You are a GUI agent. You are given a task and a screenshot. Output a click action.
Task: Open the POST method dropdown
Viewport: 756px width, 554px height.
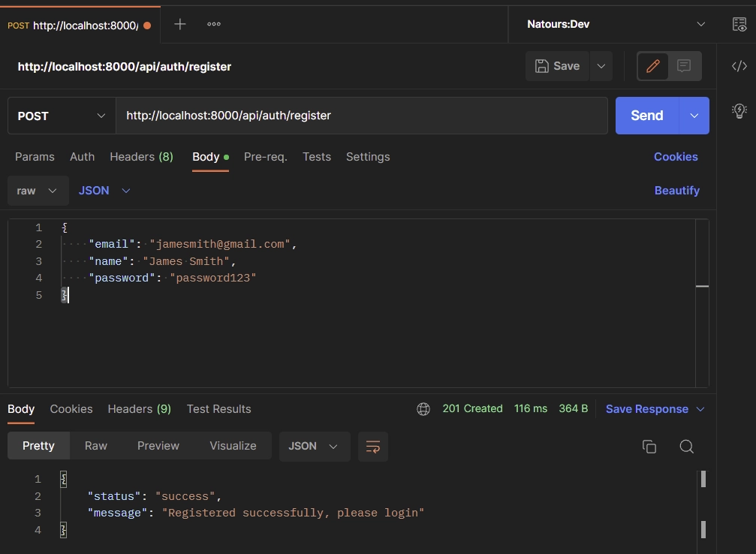pyautogui.click(x=60, y=115)
